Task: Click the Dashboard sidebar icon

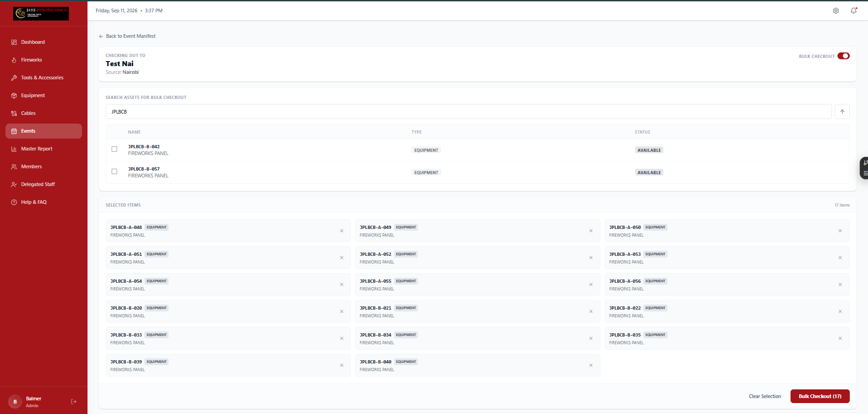Action: [14, 42]
